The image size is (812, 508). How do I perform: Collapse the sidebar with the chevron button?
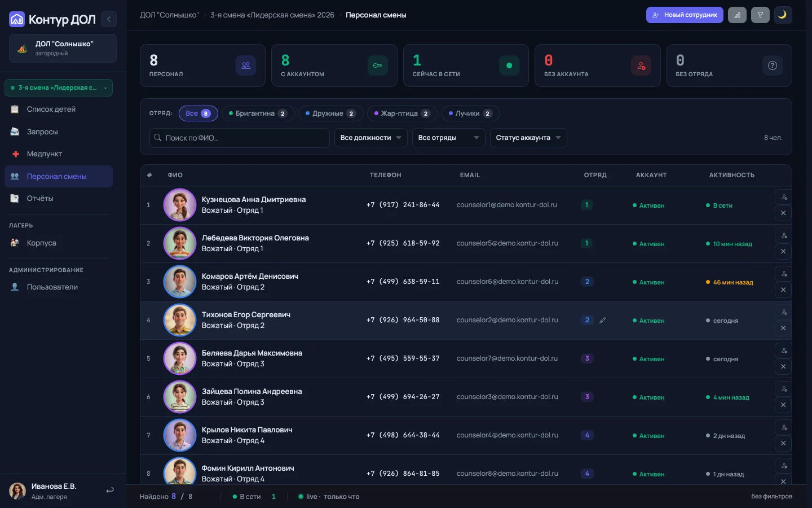point(109,19)
